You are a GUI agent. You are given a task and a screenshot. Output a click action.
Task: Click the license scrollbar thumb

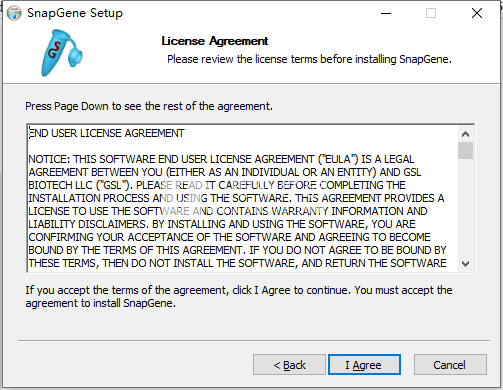point(466,150)
